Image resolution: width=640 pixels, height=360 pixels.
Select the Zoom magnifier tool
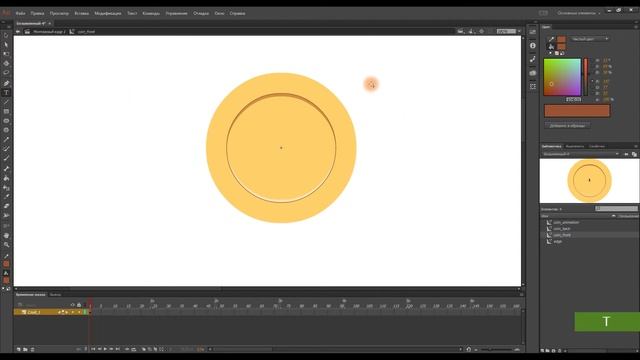pos(6,245)
